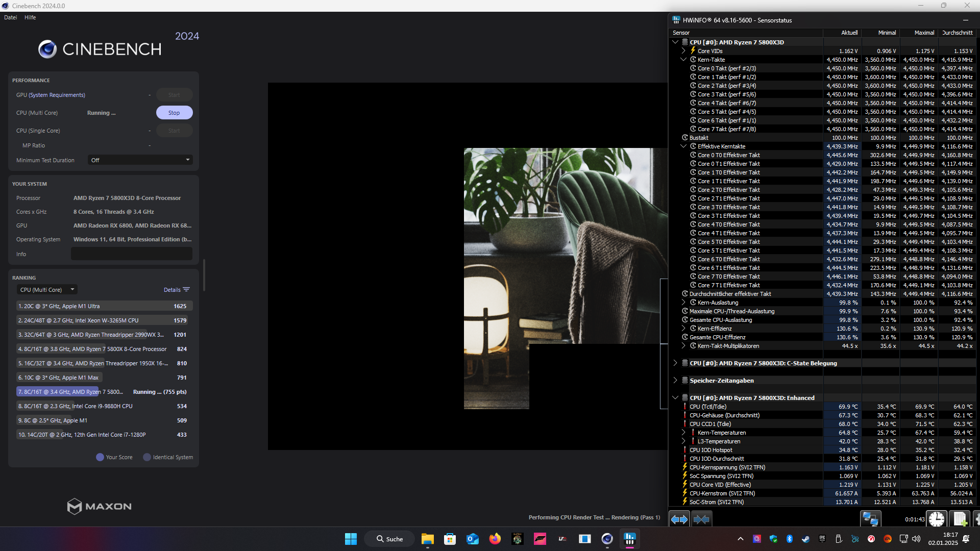Open the Datei menu
This screenshot has width=980, height=551.
pyautogui.click(x=10, y=17)
